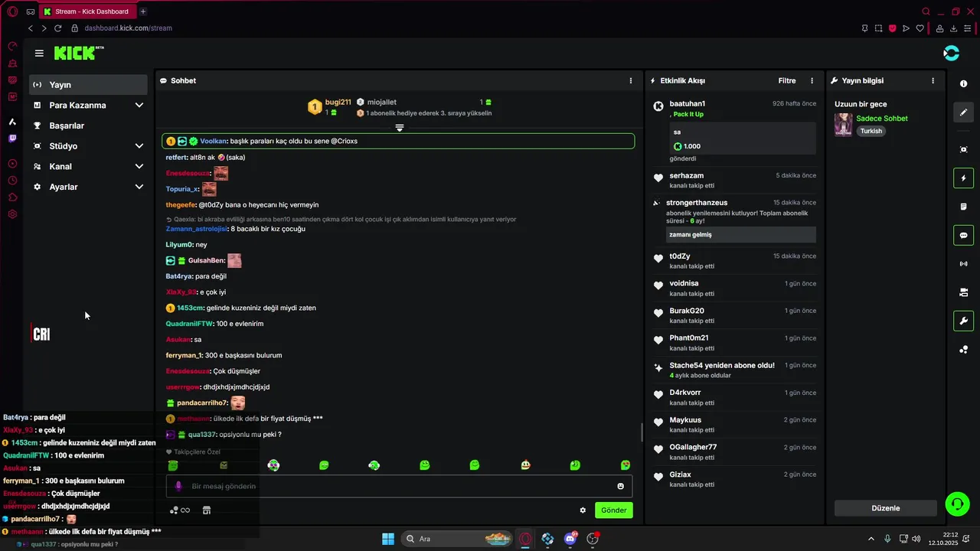
Task: Toggle the stream info wrench panel
Action: point(963,321)
